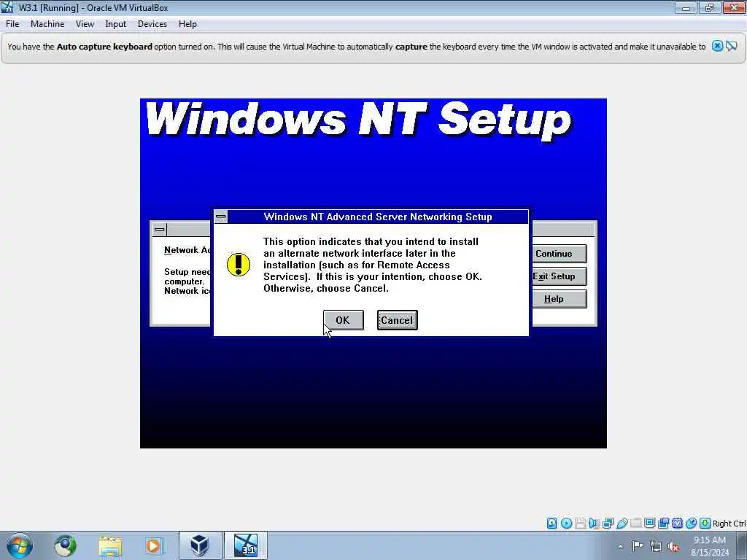Click the optical disc status icon
Screen dimensions: 747x560
566,524
